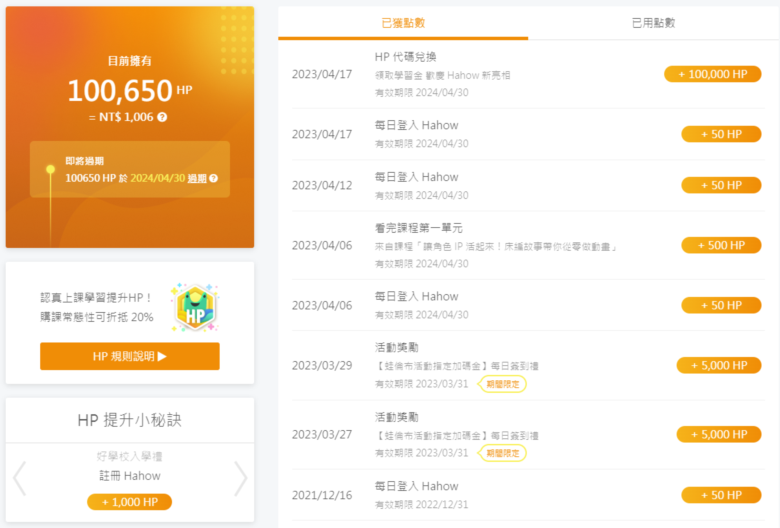
Task: Click the = NT$ 1,006 value text
Action: click(x=121, y=117)
